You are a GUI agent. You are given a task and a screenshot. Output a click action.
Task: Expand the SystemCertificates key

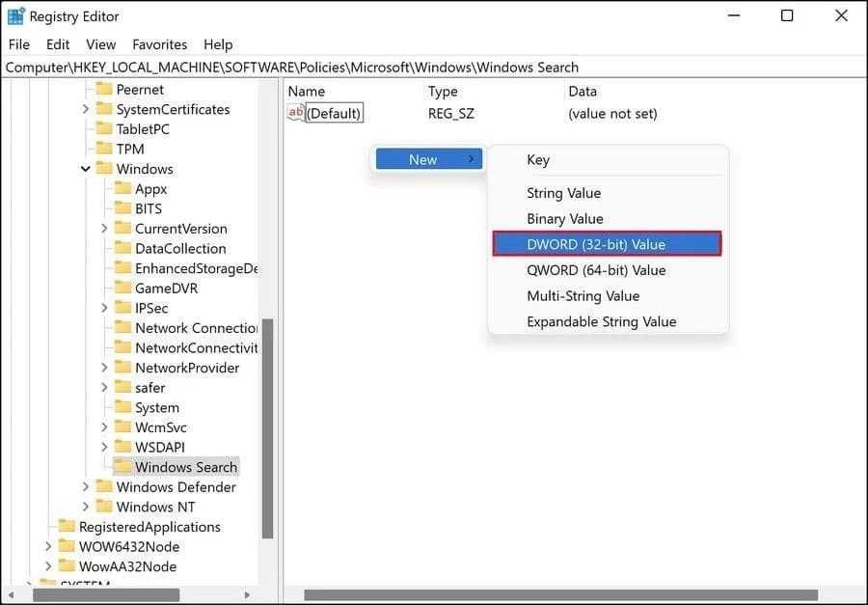coord(86,109)
